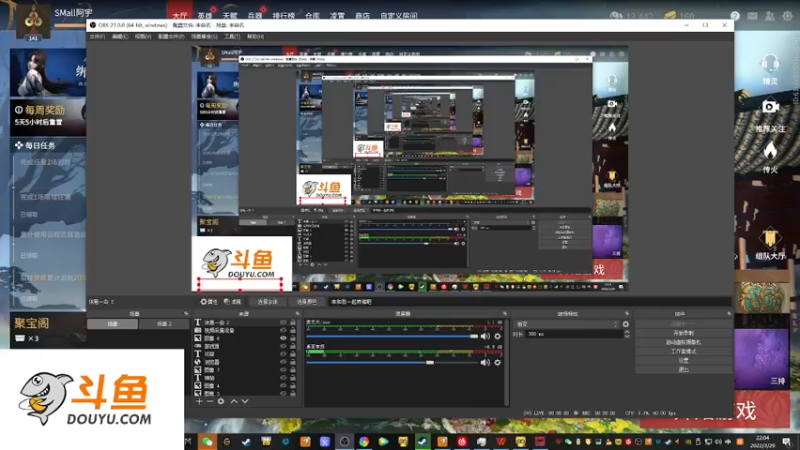Click the 精灵 headset icon in the game
This screenshot has width=800, height=450.
[769, 65]
